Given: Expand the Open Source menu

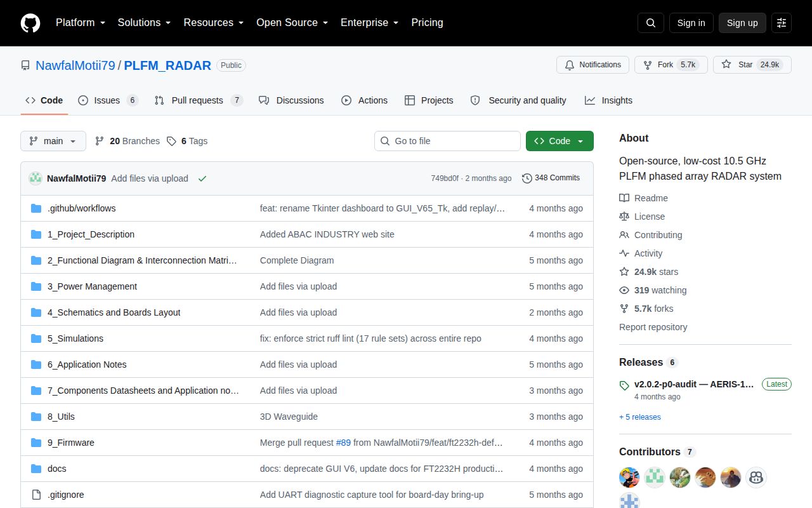Looking at the screenshot, I should tap(292, 23).
